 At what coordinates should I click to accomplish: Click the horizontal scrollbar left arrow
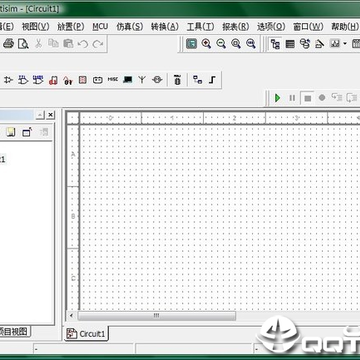point(71,315)
